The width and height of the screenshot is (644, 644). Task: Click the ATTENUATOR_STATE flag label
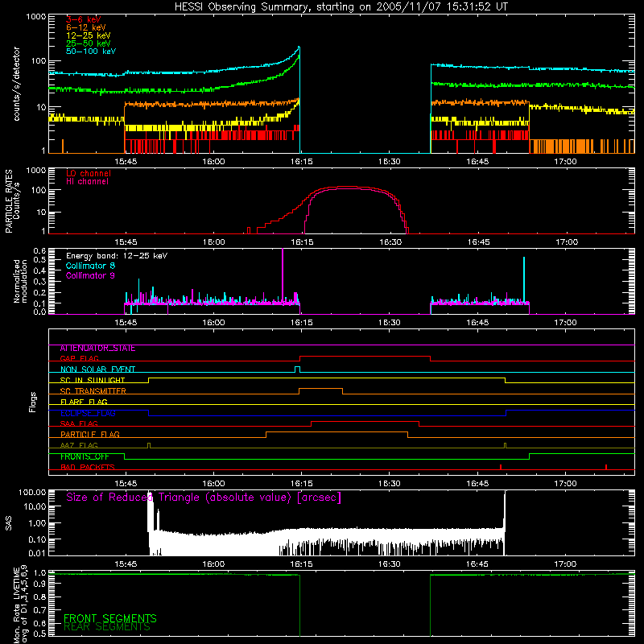[x=97, y=349]
